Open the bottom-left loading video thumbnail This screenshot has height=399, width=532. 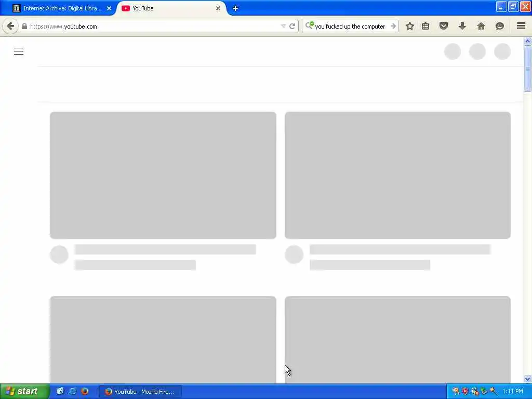coord(163,340)
